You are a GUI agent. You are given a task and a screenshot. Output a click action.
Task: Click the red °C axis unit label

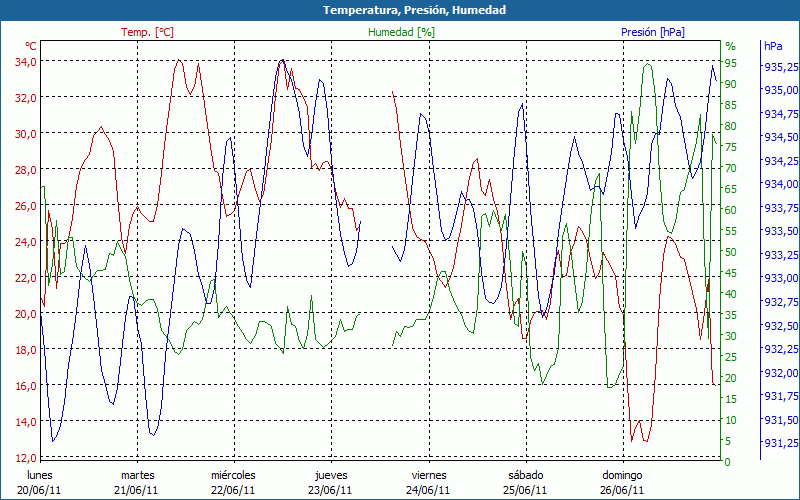pos(31,46)
